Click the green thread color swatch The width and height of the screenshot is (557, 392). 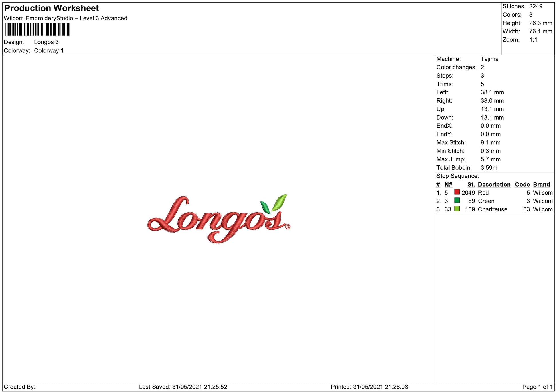tap(457, 200)
